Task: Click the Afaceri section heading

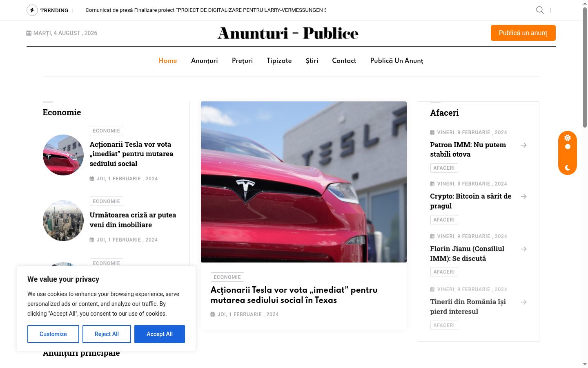Action: click(445, 113)
